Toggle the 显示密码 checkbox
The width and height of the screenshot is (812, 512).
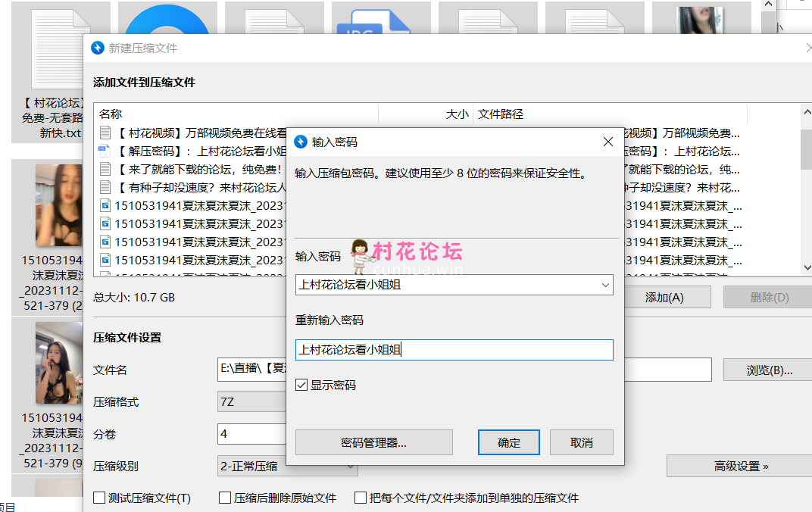click(301, 385)
